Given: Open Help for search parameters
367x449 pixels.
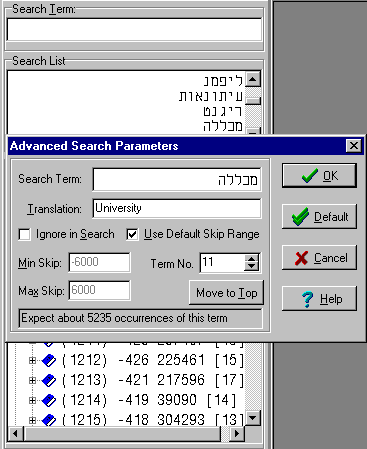Looking at the screenshot, I should pos(319,298).
